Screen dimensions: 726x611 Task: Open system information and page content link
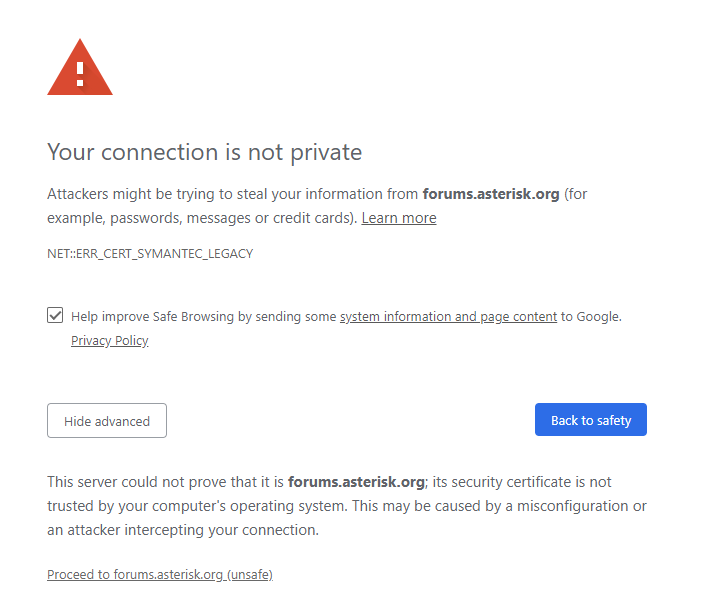[448, 317]
